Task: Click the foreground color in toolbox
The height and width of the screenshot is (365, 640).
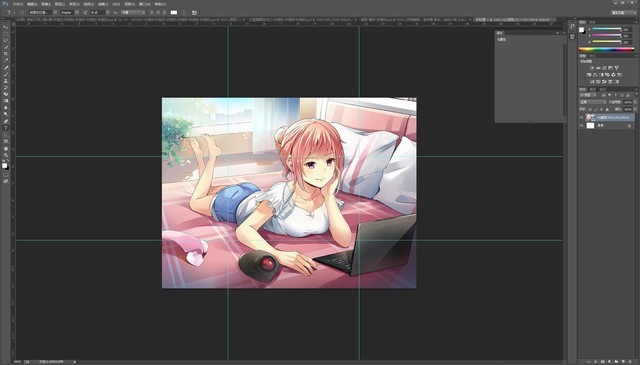Action: [4, 165]
